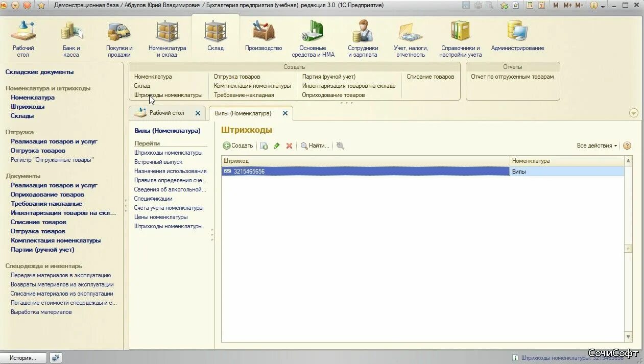Image resolution: width=644 pixels, height=364 pixels.
Task: Select barcode row 3215465656
Action: 422,172
